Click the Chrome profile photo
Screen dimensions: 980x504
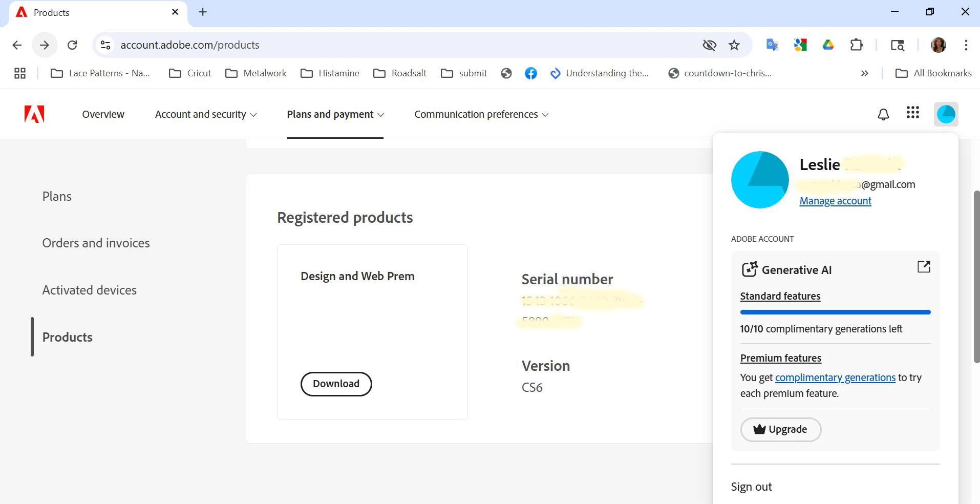coord(938,45)
